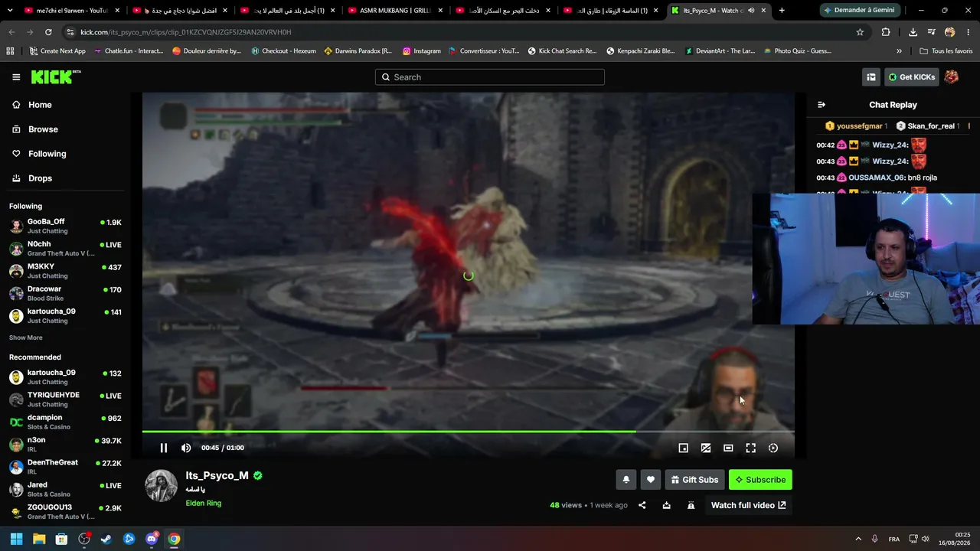Follow Its_Psyco_M with the heart button

pyautogui.click(x=651, y=480)
